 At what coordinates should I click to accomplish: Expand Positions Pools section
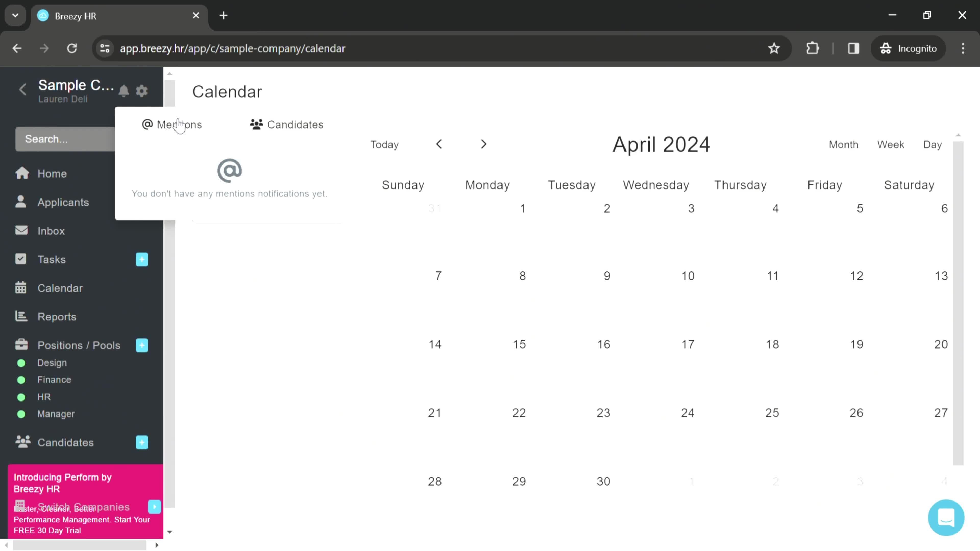tap(142, 345)
